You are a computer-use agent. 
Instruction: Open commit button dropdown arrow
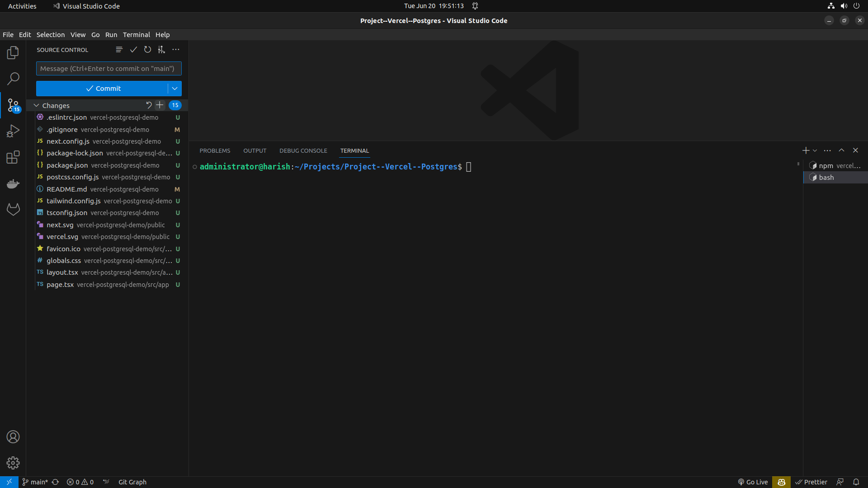coord(175,89)
